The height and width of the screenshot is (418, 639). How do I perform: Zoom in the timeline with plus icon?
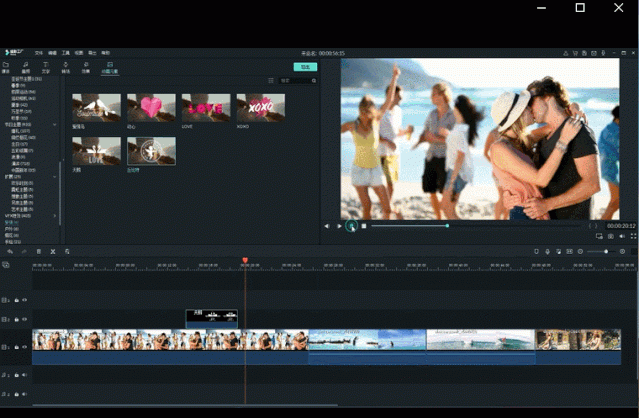tap(622, 252)
